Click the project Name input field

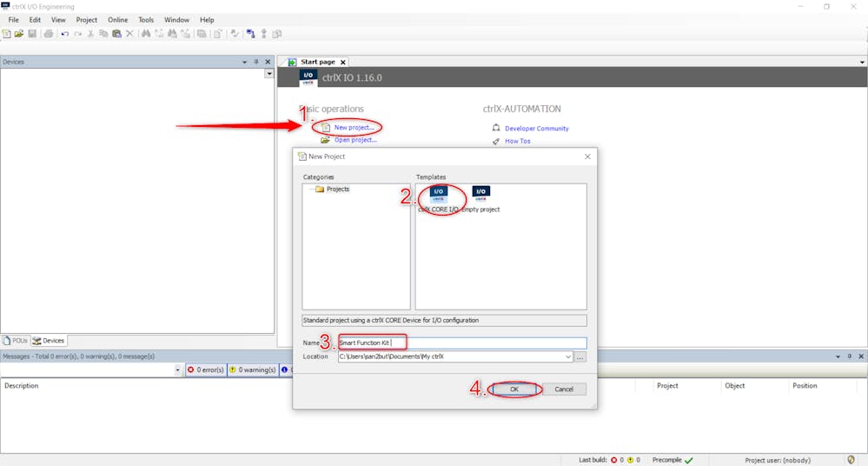point(462,343)
